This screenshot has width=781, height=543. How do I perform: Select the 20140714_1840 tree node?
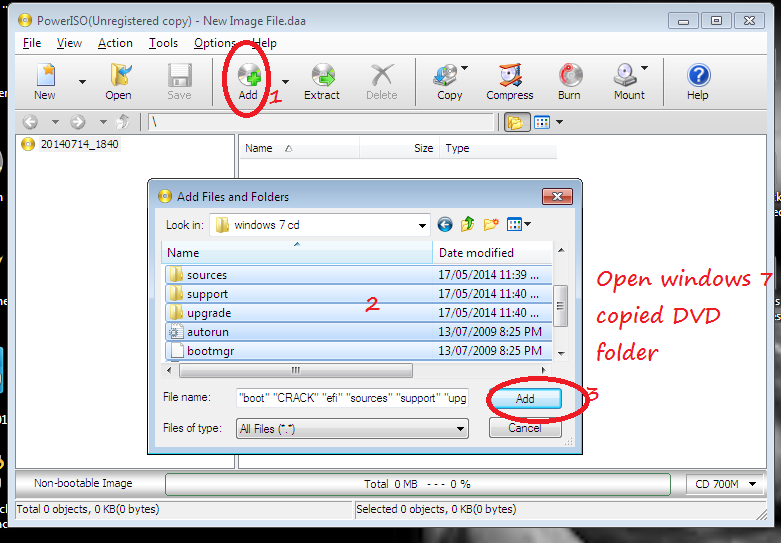79,144
